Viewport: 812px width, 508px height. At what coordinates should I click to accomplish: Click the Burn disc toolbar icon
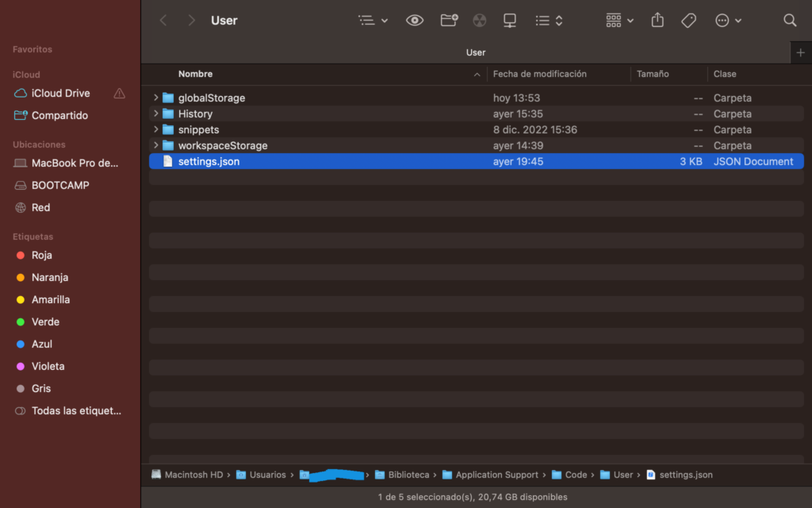tap(480, 21)
